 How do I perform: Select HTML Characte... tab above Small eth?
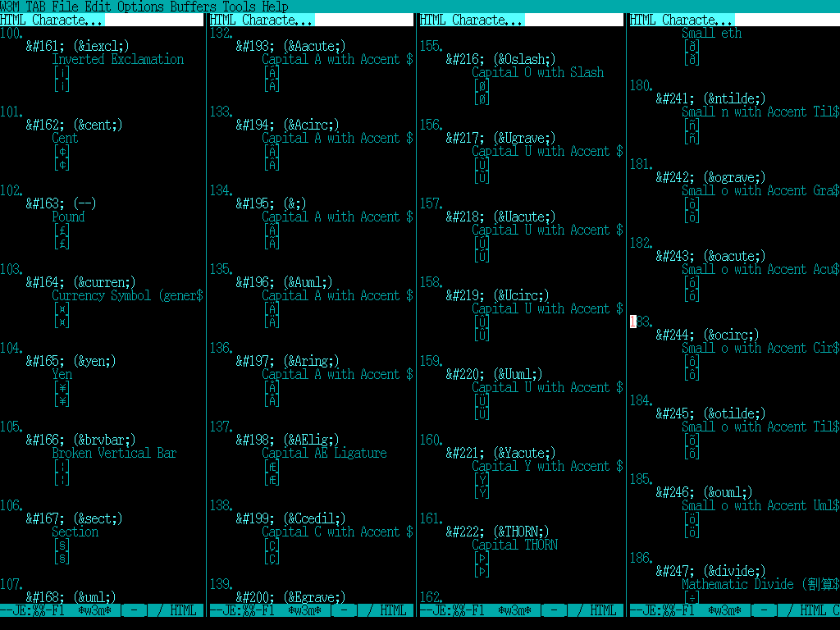pos(682,20)
